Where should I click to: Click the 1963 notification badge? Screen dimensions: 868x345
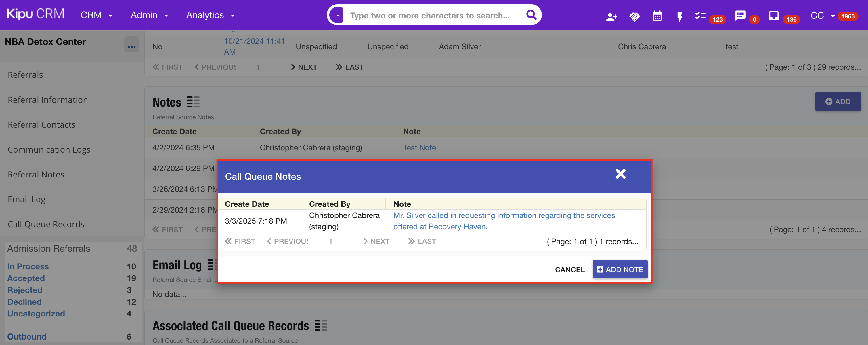[848, 16]
